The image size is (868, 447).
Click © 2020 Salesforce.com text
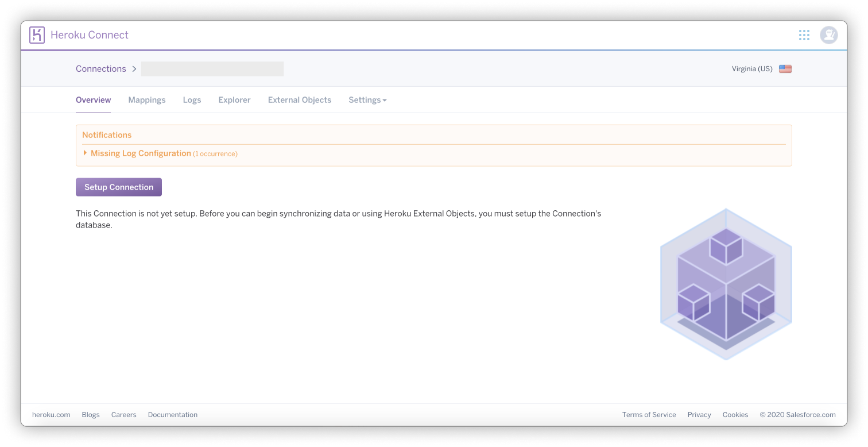[798, 415]
